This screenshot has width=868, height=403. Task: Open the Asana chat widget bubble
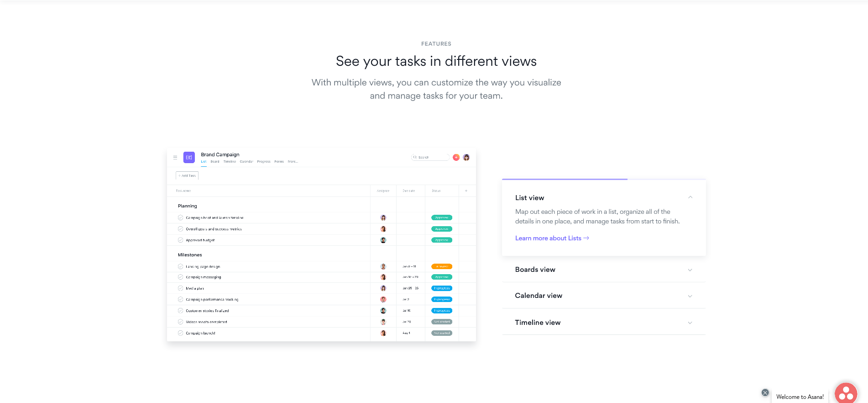tap(846, 393)
